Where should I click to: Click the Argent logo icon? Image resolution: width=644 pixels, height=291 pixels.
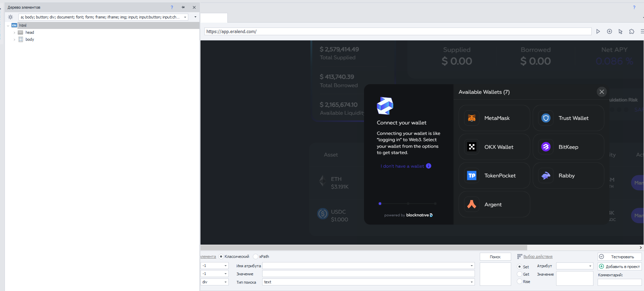(x=472, y=204)
